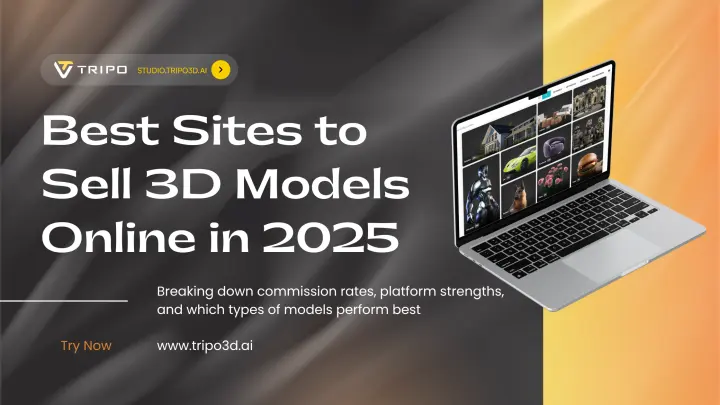Click the 'Breaking down commission rates' subtitle text

[x=330, y=300]
